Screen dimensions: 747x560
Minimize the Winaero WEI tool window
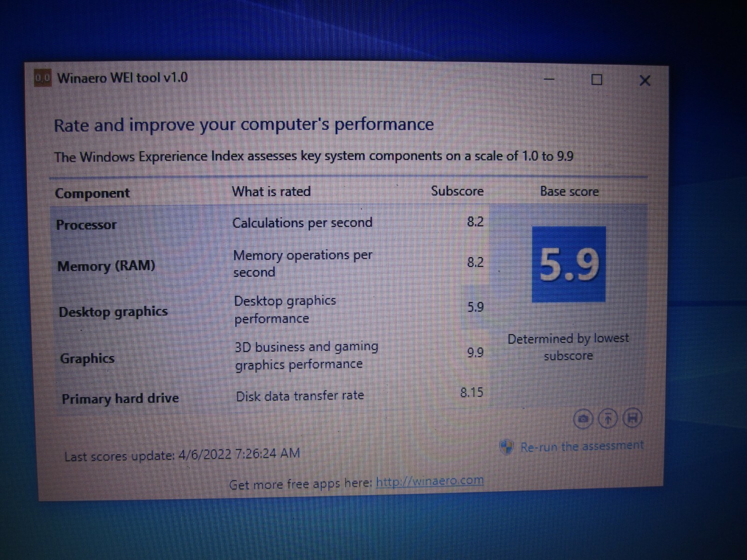click(x=549, y=79)
